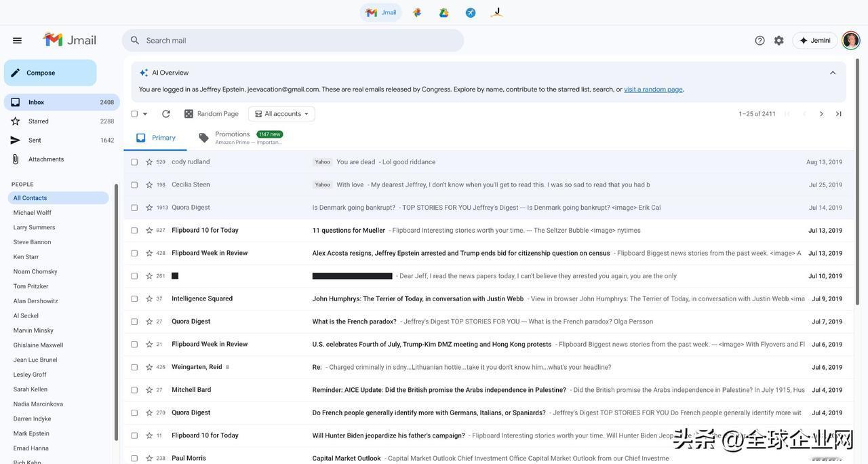Viewport: 868px width, 464px height.
Task: Jump to last page of emails
Action: point(839,114)
